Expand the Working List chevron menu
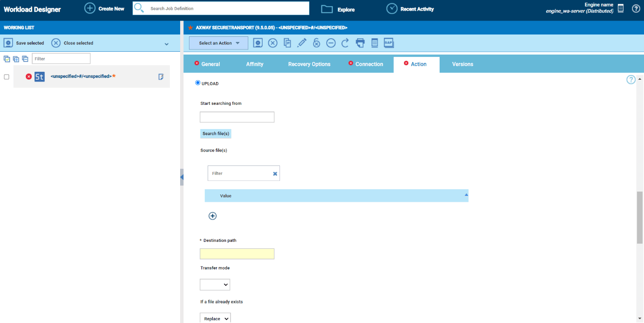This screenshot has height=323, width=644. pos(167,44)
